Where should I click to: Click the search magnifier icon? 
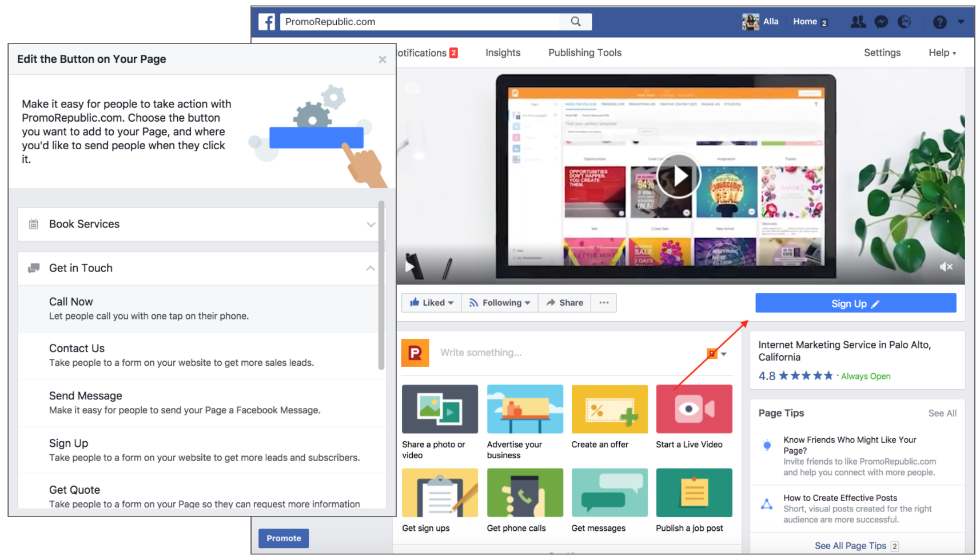(576, 22)
